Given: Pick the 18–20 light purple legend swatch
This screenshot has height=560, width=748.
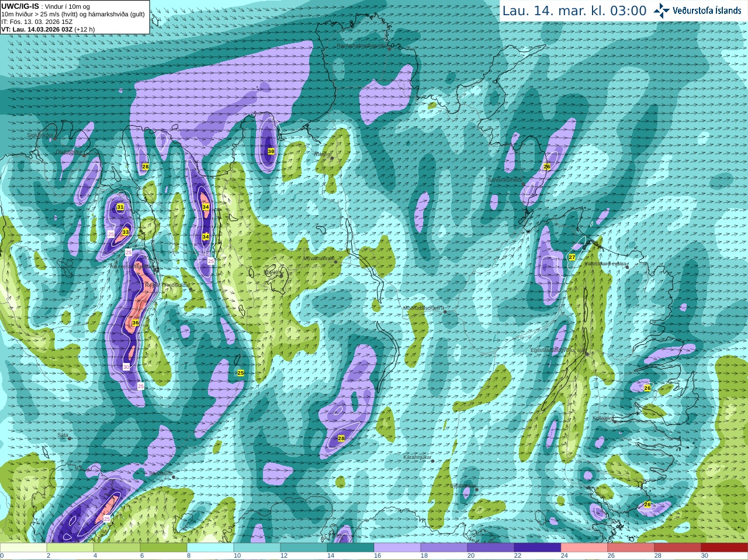Looking at the screenshot, I should coord(444,548).
